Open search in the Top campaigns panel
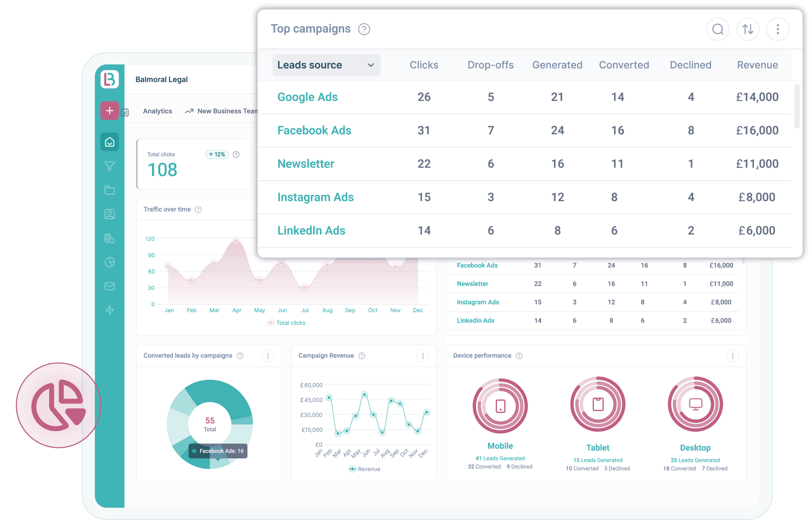Image resolution: width=812 pixels, height=520 pixels. point(718,29)
